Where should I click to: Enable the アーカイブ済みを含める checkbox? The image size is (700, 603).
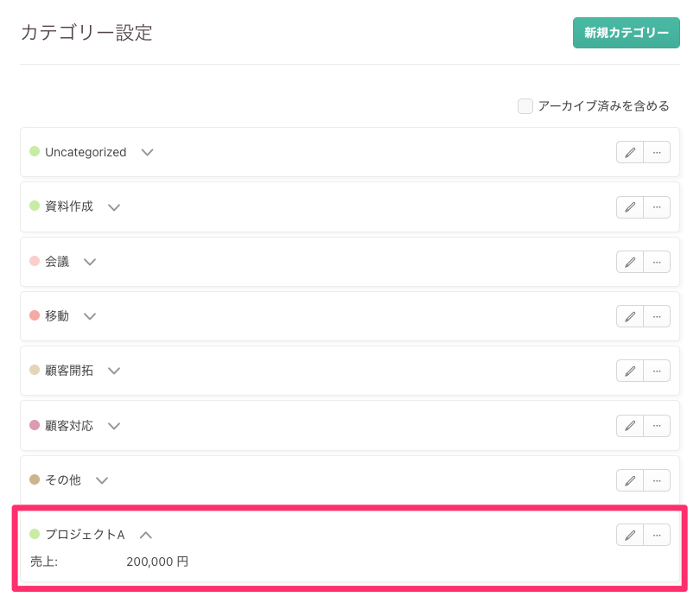click(x=525, y=106)
